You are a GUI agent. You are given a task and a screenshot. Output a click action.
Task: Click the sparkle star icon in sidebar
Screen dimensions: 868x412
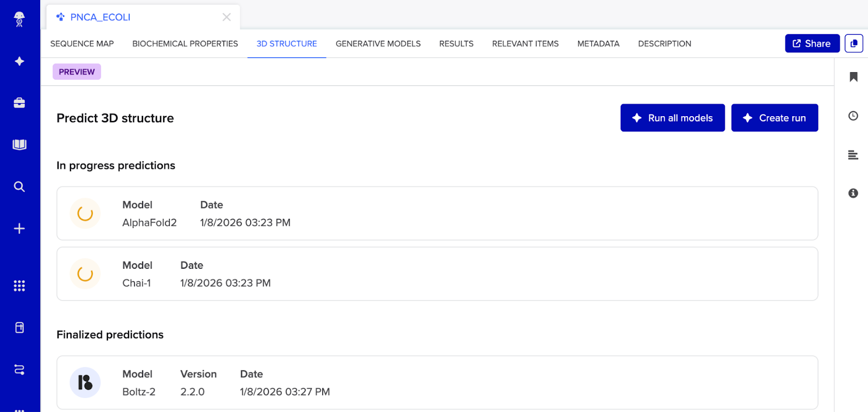coord(20,61)
